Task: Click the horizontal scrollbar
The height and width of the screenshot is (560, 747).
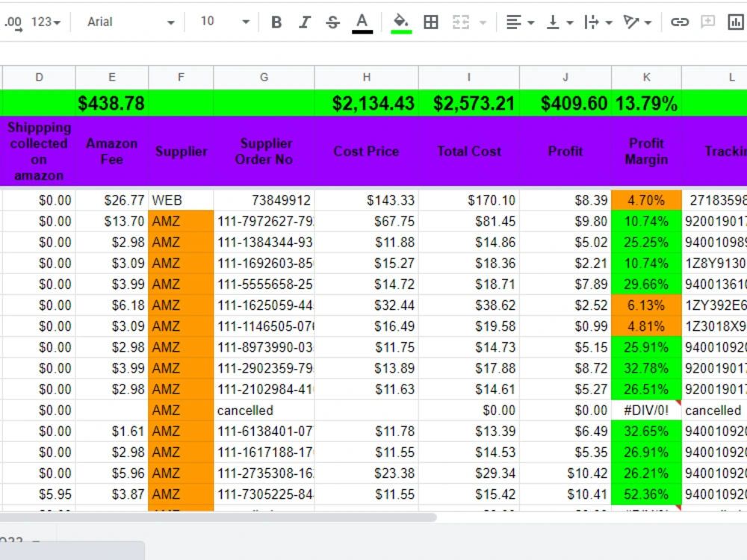Action: (x=218, y=517)
